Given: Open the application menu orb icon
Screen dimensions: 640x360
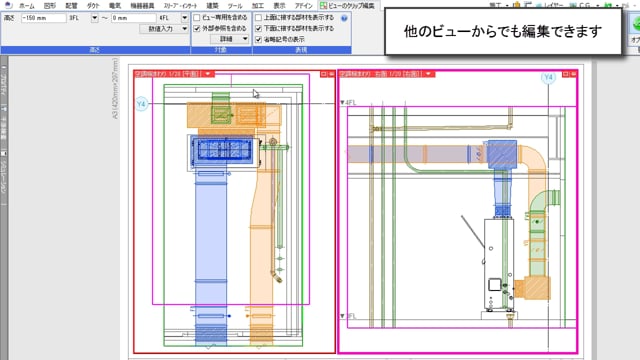Looking at the screenshot, I should coord(8,5).
